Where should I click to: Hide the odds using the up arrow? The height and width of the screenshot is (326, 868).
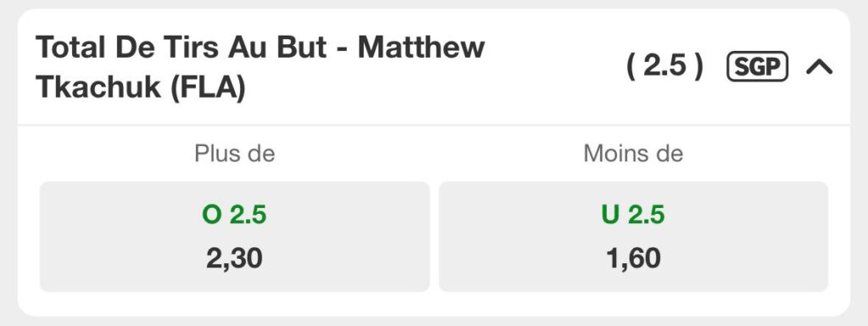click(820, 67)
